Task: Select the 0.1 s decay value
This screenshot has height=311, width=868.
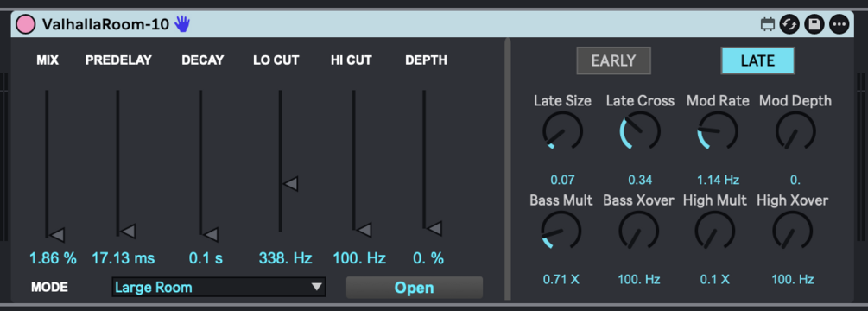Action: coord(206,258)
